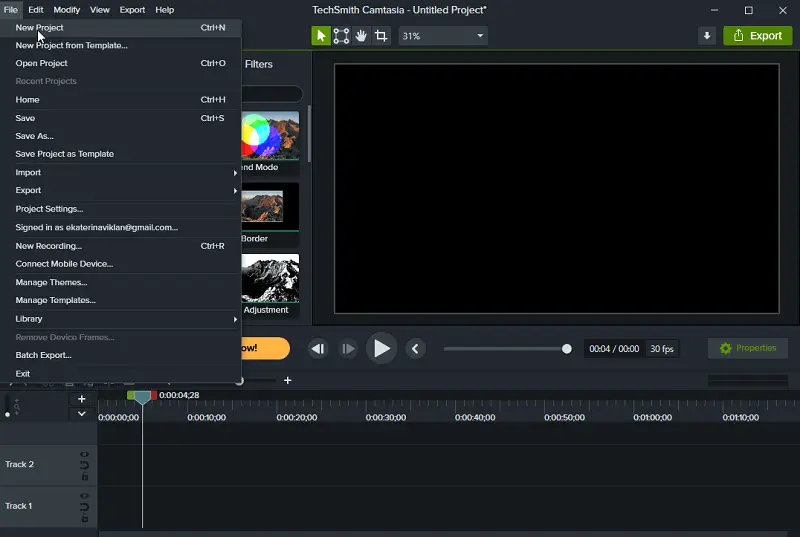Activate the Pan hand tool
800x537 pixels.
pyautogui.click(x=361, y=36)
